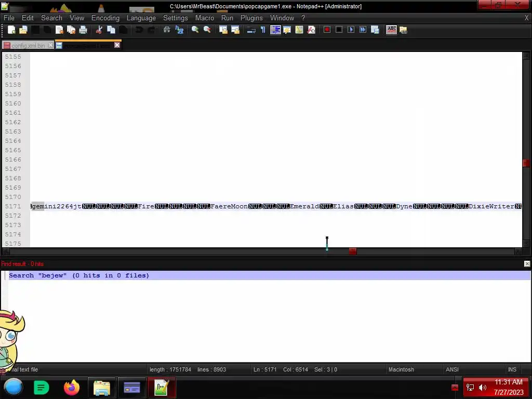The width and height of the screenshot is (532, 399).
Task: Click the taskbar clock 11:31 AM
Action: coord(508,382)
